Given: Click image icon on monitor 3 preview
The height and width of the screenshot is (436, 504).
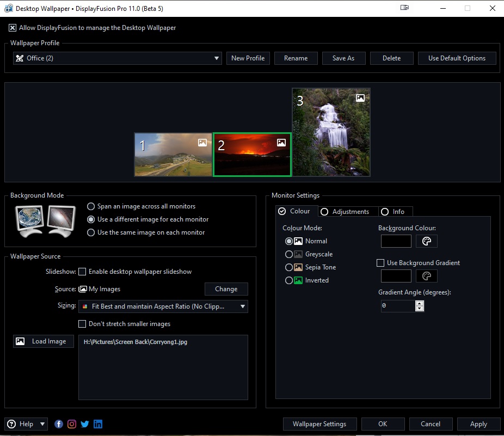Looking at the screenshot, I should point(360,98).
